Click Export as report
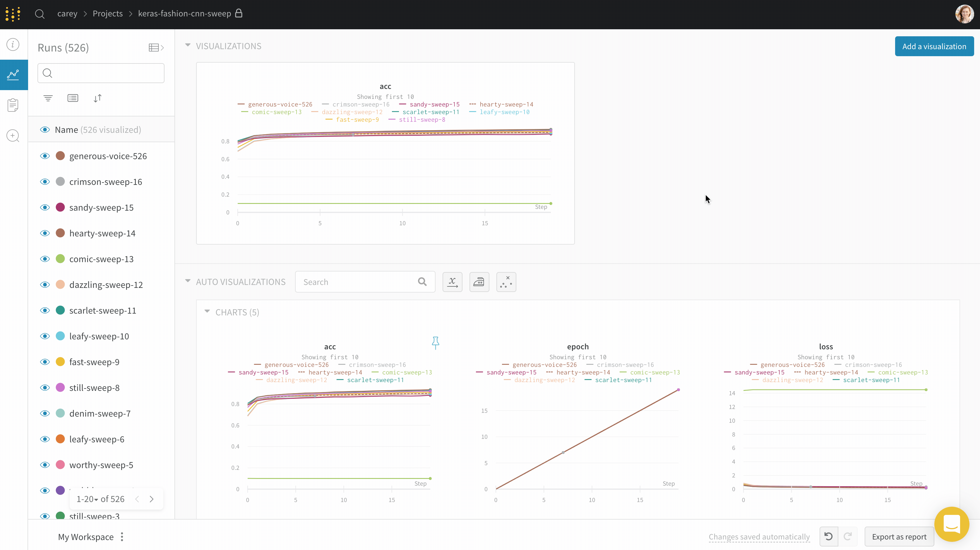The width and height of the screenshot is (980, 550). pos(899,537)
